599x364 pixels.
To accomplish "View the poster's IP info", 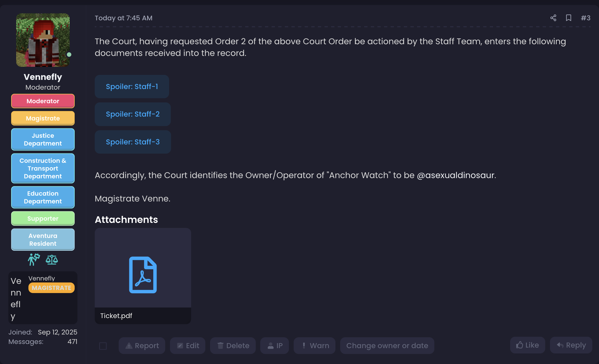I will (275, 346).
